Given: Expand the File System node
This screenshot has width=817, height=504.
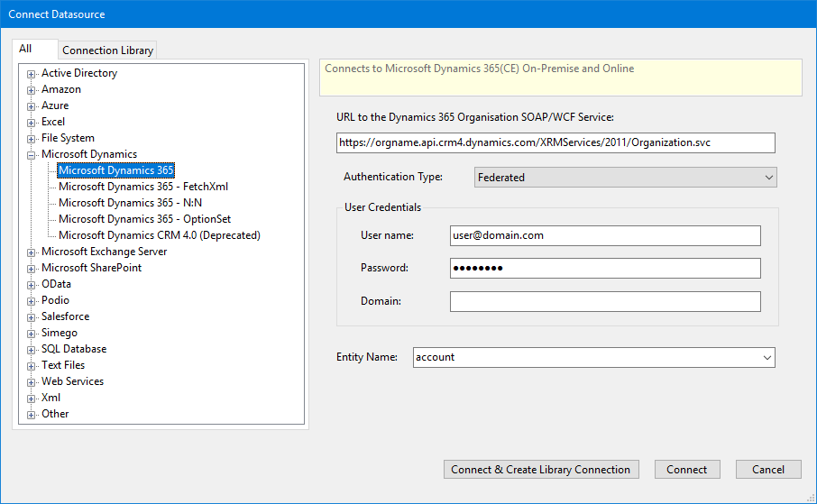Looking at the screenshot, I should [32, 139].
